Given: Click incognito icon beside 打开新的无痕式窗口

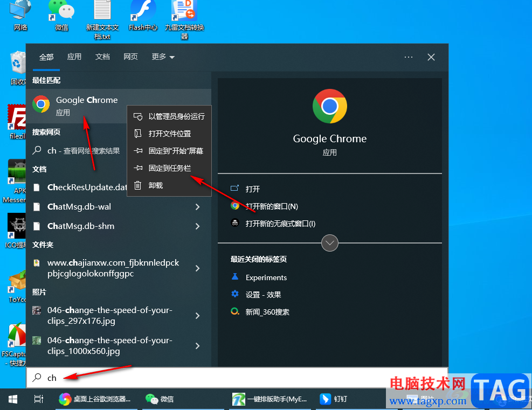Looking at the screenshot, I should (x=235, y=223).
